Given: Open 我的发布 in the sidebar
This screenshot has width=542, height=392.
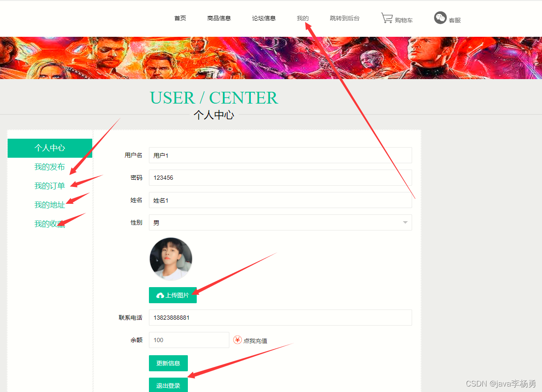Looking at the screenshot, I should click(50, 167).
